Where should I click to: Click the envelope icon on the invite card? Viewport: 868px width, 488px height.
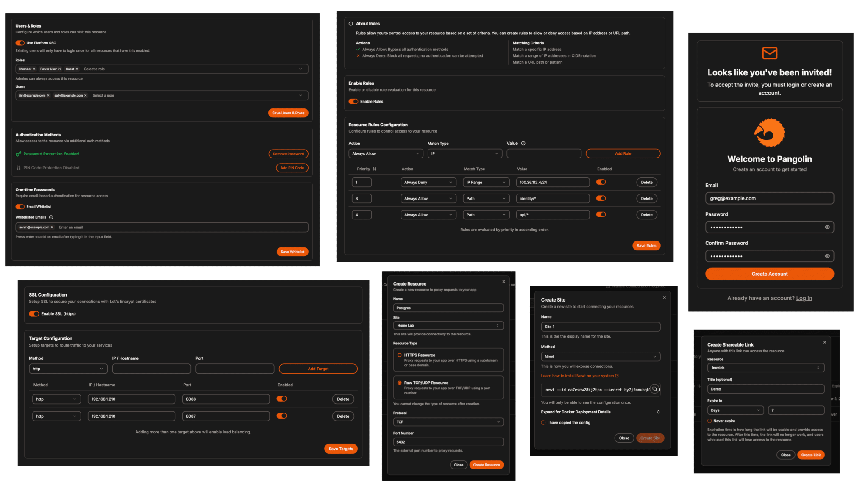(769, 53)
